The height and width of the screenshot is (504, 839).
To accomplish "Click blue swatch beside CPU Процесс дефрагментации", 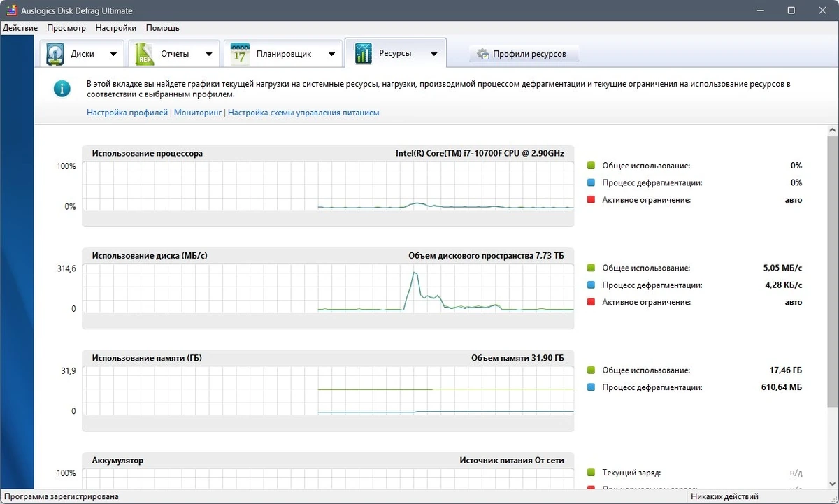I will 591,182.
